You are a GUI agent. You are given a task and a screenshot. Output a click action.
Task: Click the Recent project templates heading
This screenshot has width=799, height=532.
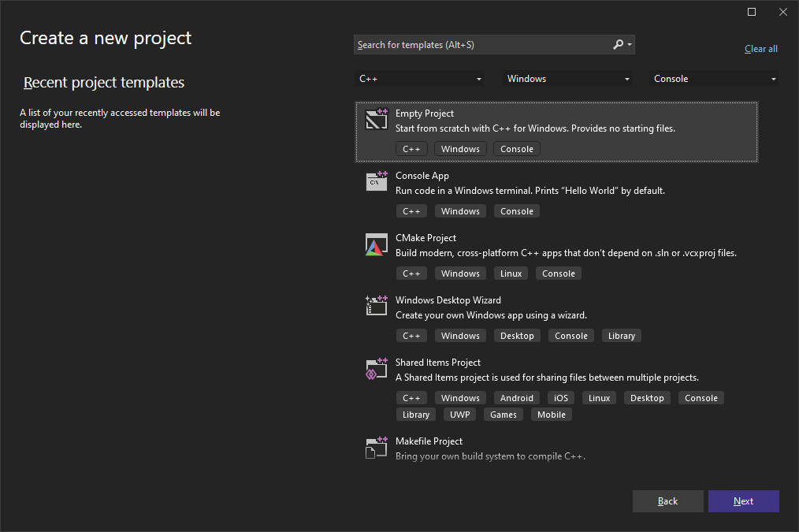[x=104, y=82]
